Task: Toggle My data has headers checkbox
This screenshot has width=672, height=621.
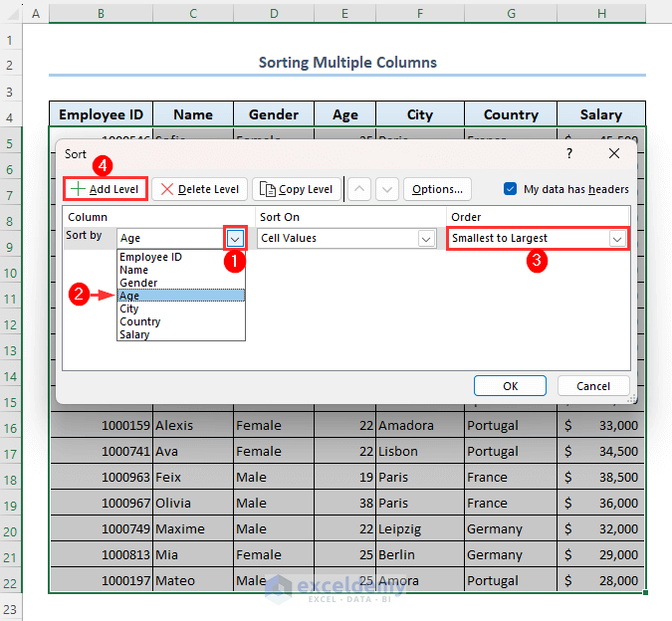Action: tap(511, 189)
